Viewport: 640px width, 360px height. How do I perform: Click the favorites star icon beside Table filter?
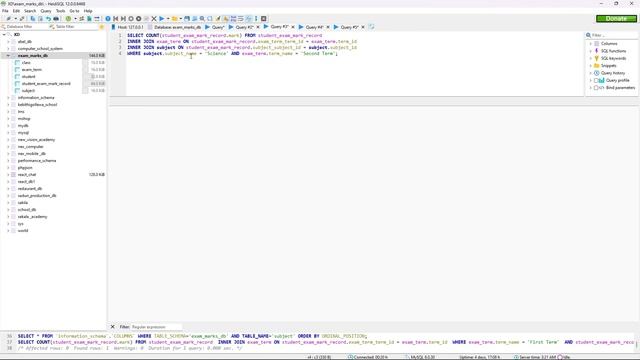point(102,27)
